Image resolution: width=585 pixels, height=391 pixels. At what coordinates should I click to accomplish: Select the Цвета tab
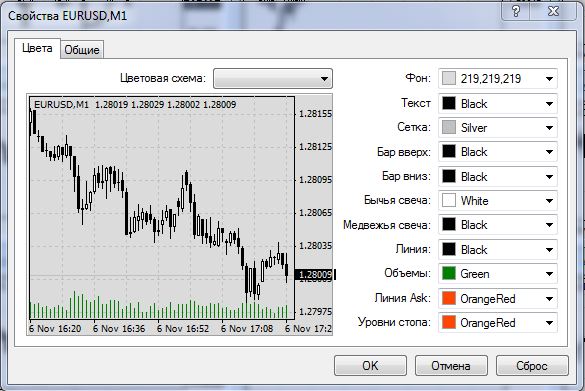(37, 48)
